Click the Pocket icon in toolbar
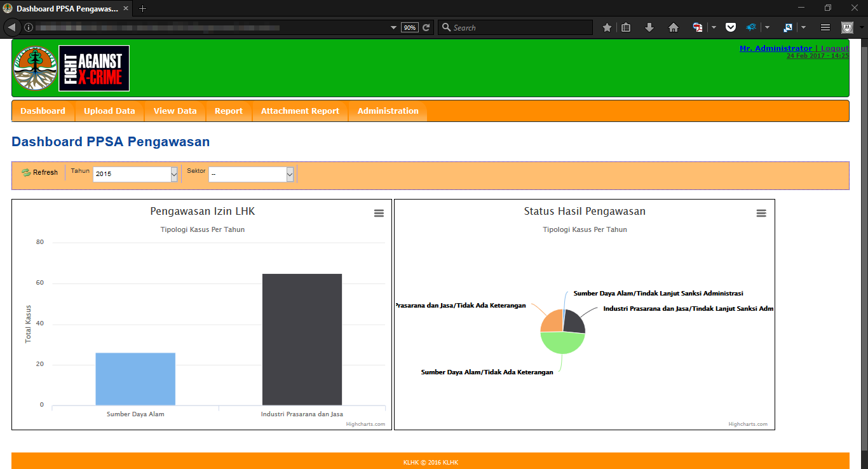Viewport: 868px width, 469px height. [x=731, y=27]
